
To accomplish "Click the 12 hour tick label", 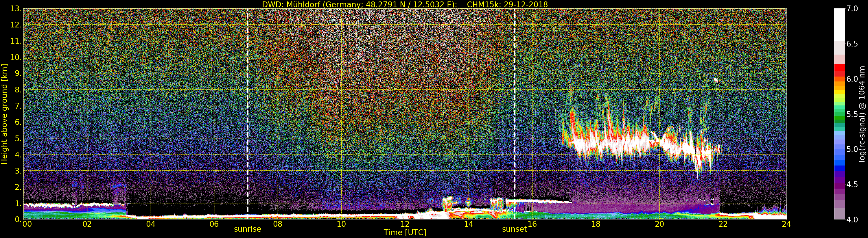I will (x=405, y=224).
